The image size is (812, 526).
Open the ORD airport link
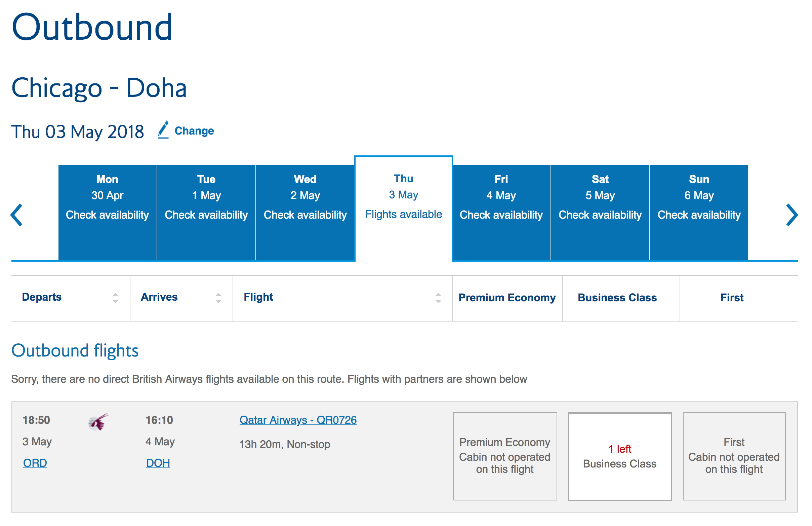click(35, 463)
